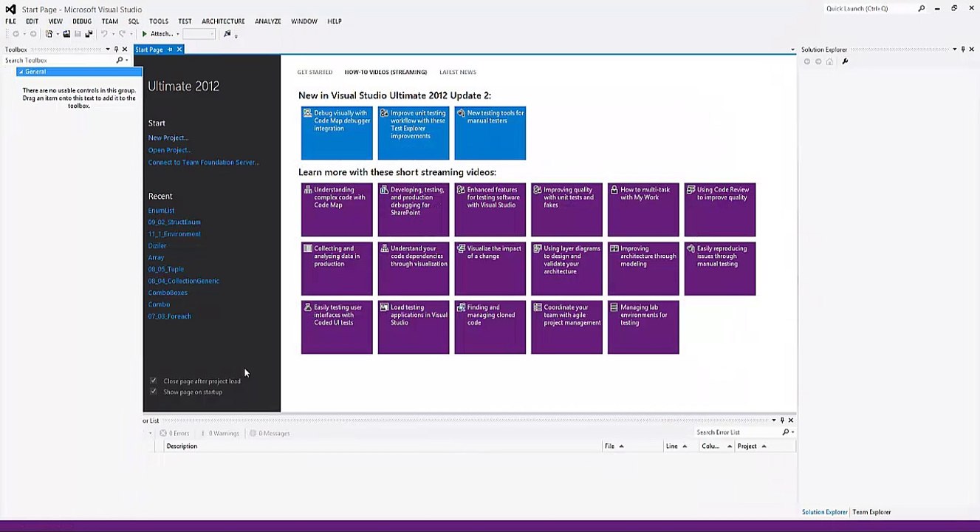Screen dimensions: 980x532
Task: Click the Quick Launch search box
Action: click(x=869, y=9)
